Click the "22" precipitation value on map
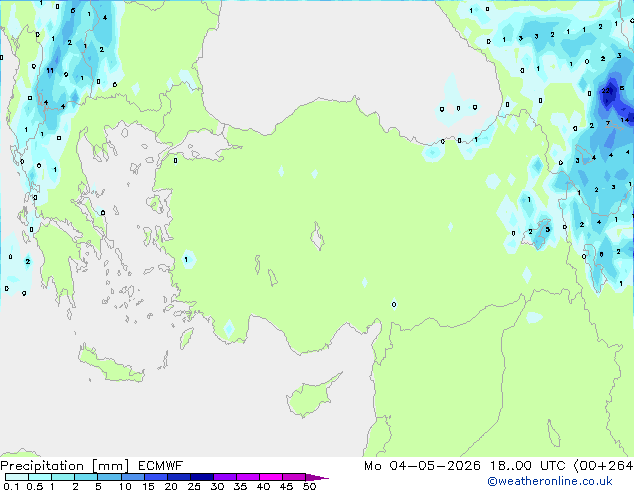The image size is (634, 490). (x=606, y=91)
